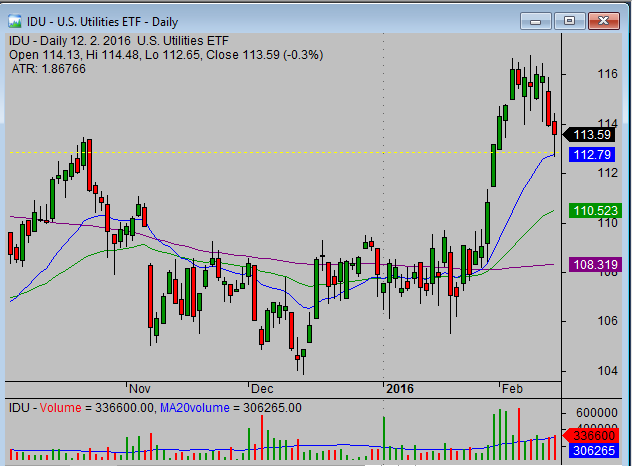
Task: Close the IDU chart window
Action: 604,21
